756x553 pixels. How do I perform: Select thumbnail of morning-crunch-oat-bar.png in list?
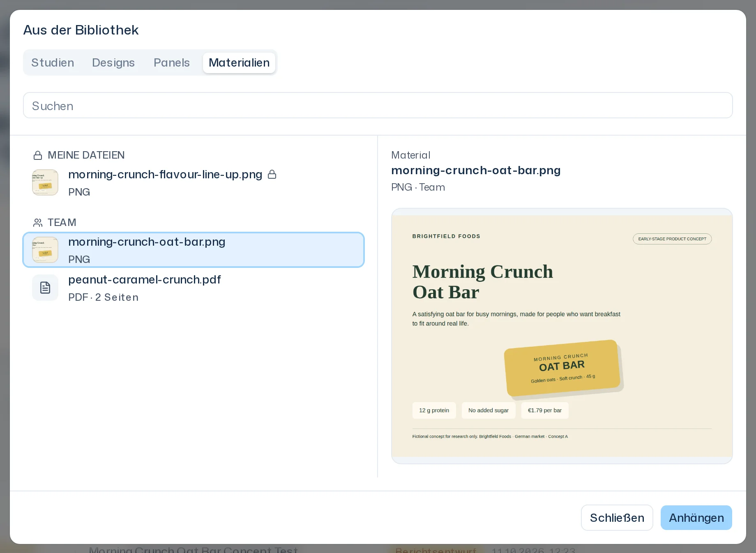pos(45,250)
